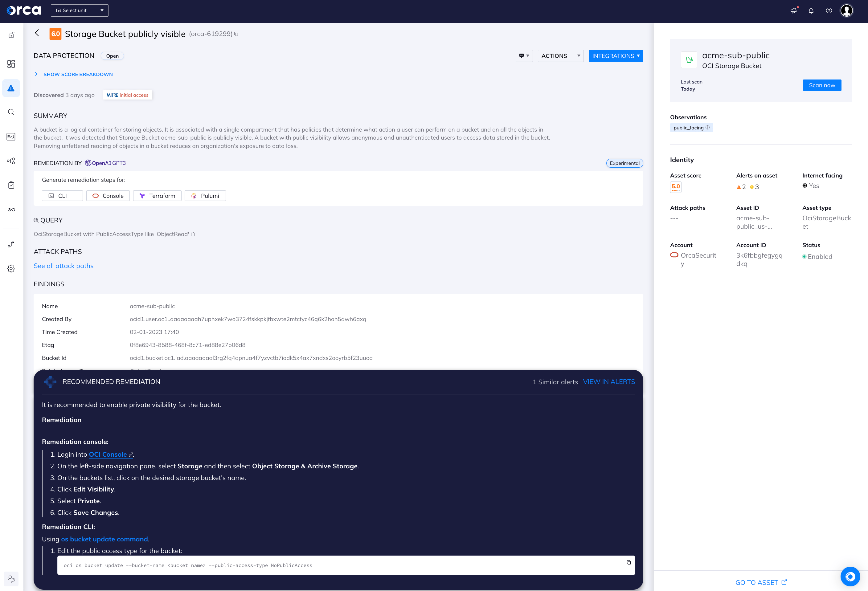Click the public_facing observation chip
The width and height of the screenshot is (868, 591).
(x=688, y=128)
